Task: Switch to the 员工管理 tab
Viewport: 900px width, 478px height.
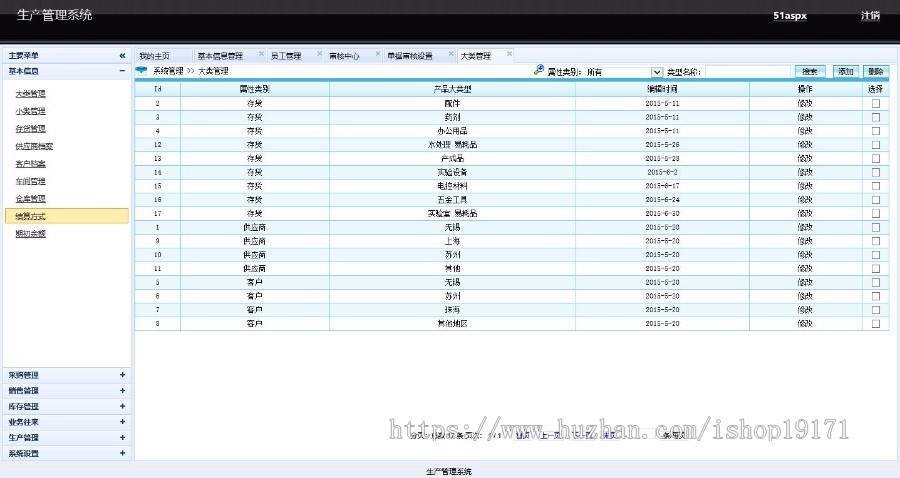Action: [286, 56]
